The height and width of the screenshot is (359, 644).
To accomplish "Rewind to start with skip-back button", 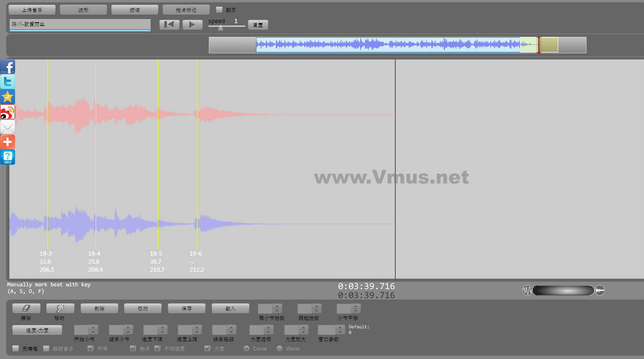I will tap(169, 25).
